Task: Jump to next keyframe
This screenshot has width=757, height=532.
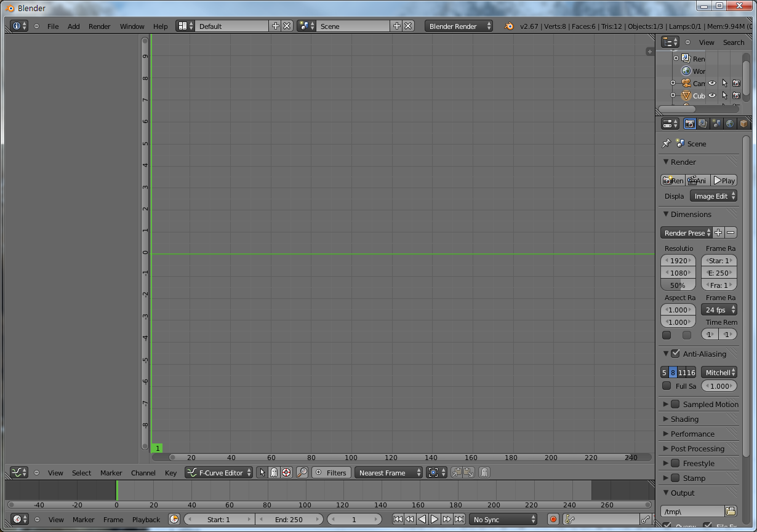Action: 447,519
